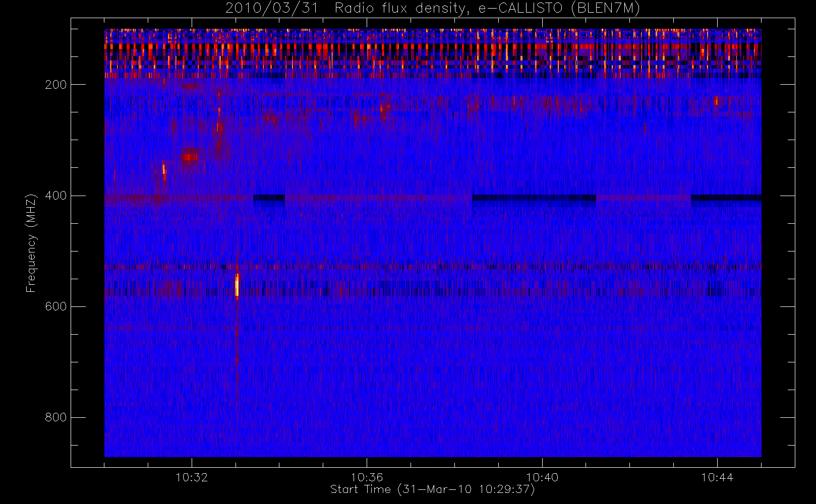Click the 800 frequency tick label

click(x=55, y=417)
